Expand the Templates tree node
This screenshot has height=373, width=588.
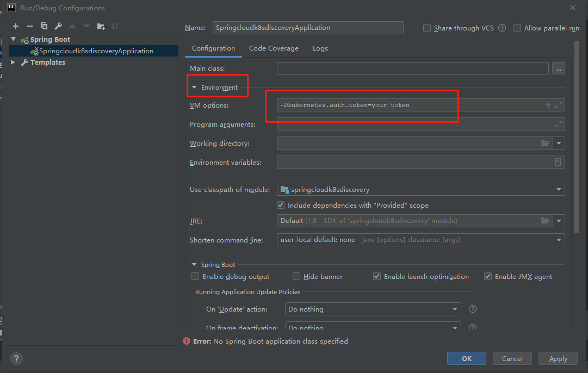[x=13, y=62]
